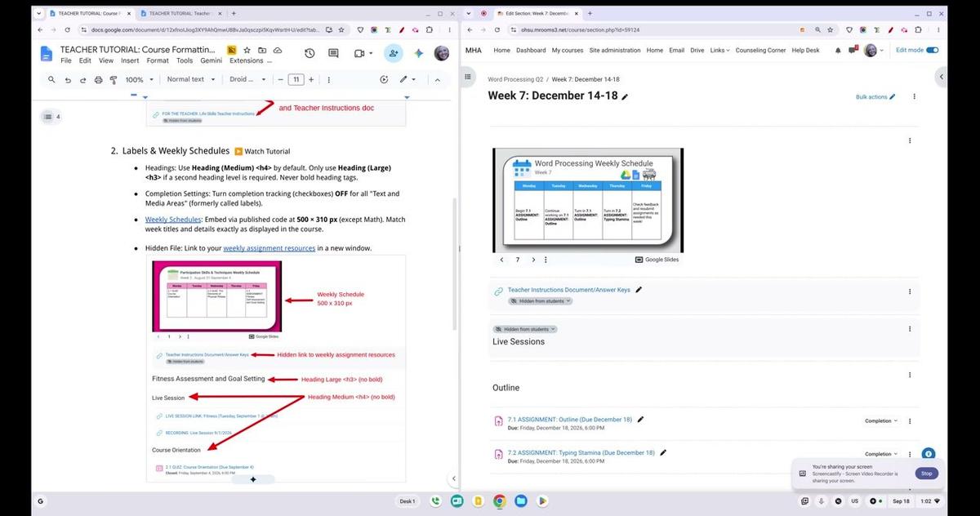The width and height of the screenshot is (980, 516).
Task: Expand the Zoom 100% dropdown in Docs
Action: (138, 79)
